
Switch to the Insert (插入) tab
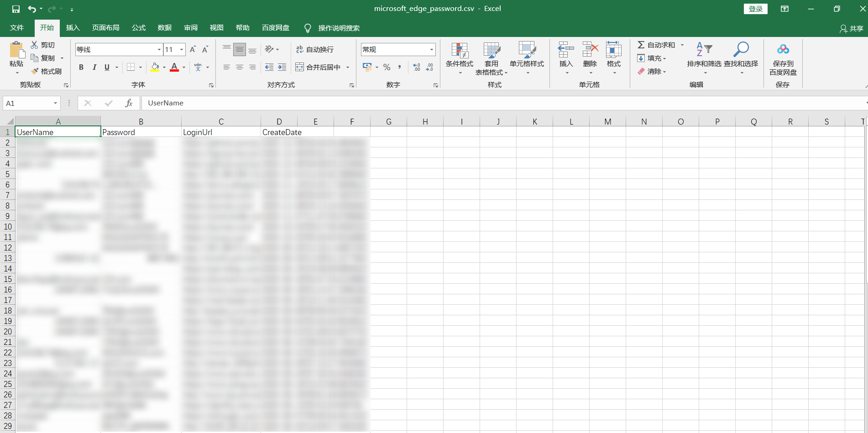click(x=73, y=28)
